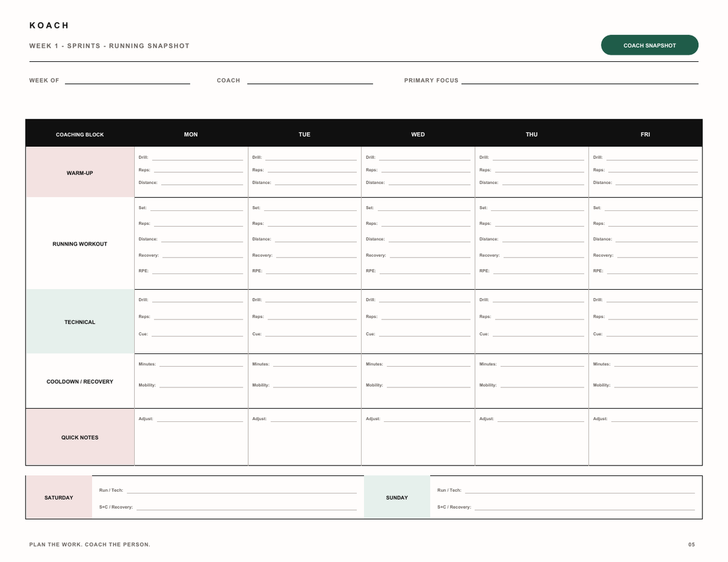Click Wednesday running workout Set field

pyautogui.click(x=424, y=208)
